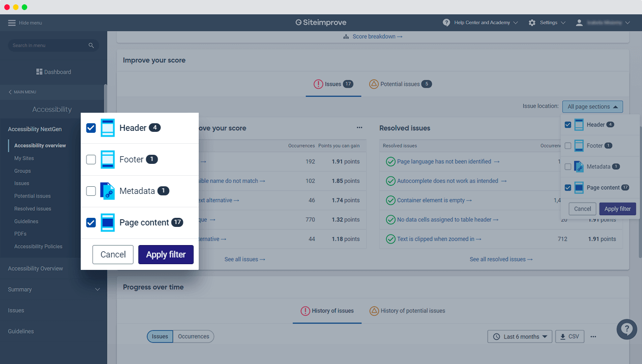This screenshot has width=642, height=364.
Task: Click the bar chart icon beside Score breakdown
Action: point(346,37)
